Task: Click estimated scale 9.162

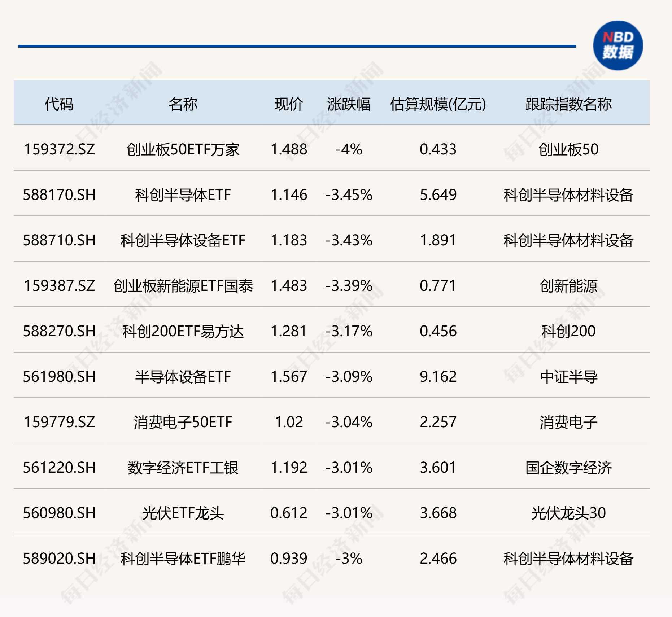Action: (x=438, y=377)
